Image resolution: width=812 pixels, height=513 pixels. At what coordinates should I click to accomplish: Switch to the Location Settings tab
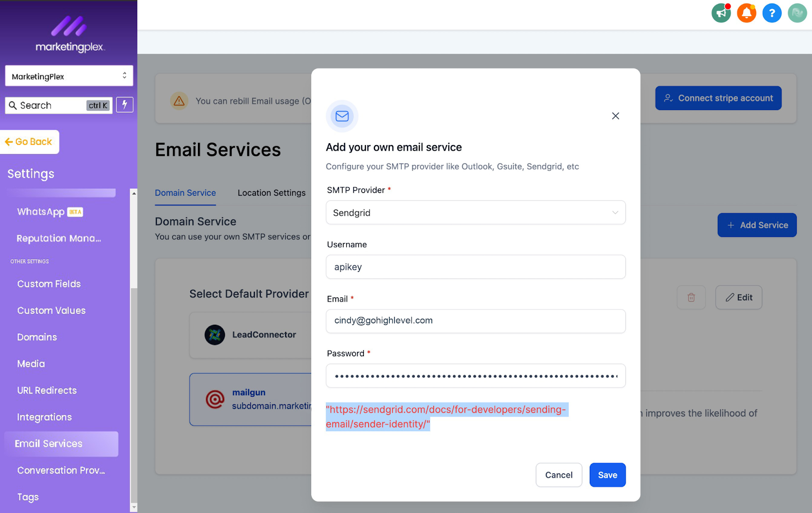coord(272,193)
